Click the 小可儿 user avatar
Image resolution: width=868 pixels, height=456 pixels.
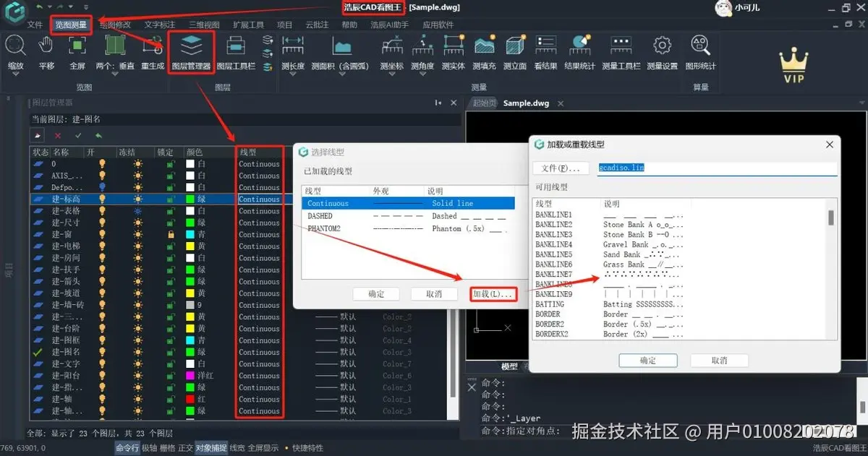tap(722, 8)
